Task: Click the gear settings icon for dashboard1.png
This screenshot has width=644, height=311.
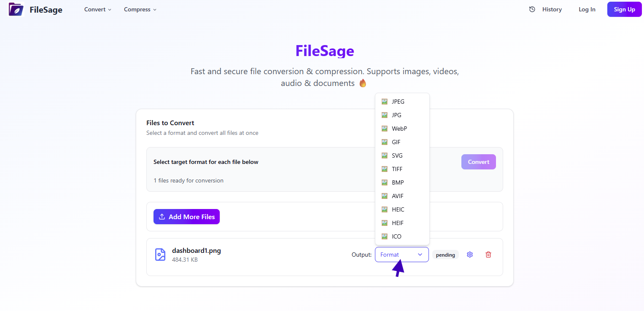Action: point(470,255)
